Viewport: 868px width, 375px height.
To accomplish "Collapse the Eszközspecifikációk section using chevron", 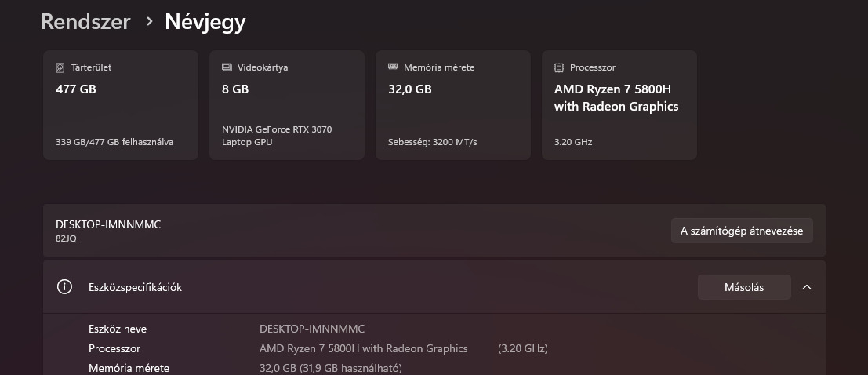I will tap(807, 287).
